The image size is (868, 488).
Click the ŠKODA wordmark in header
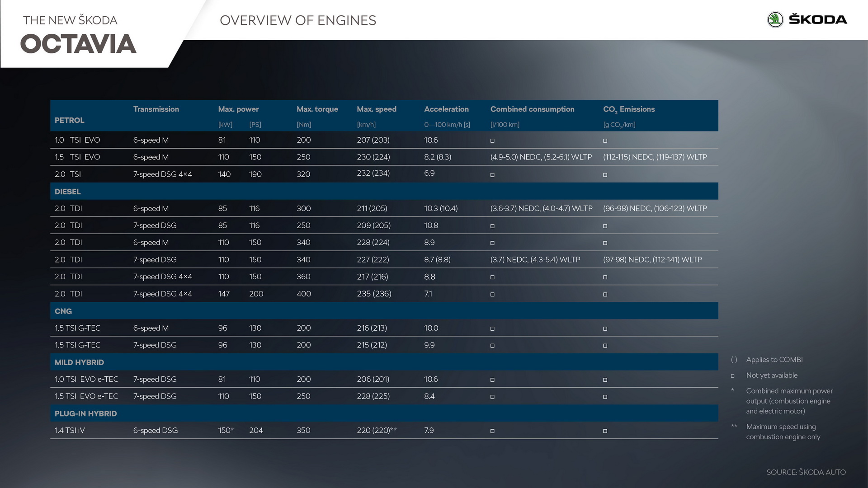[x=817, y=19]
